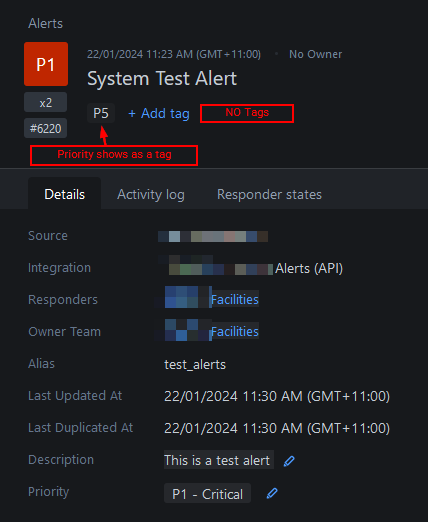This screenshot has width=428, height=522.
Task: Click the + Add tag link
Action: click(159, 113)
